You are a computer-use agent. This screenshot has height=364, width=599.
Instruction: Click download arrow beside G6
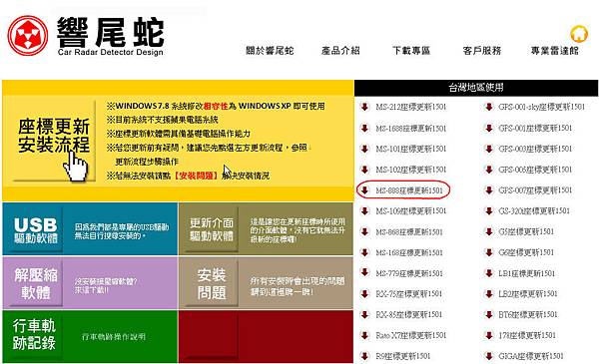coord(488,252)
